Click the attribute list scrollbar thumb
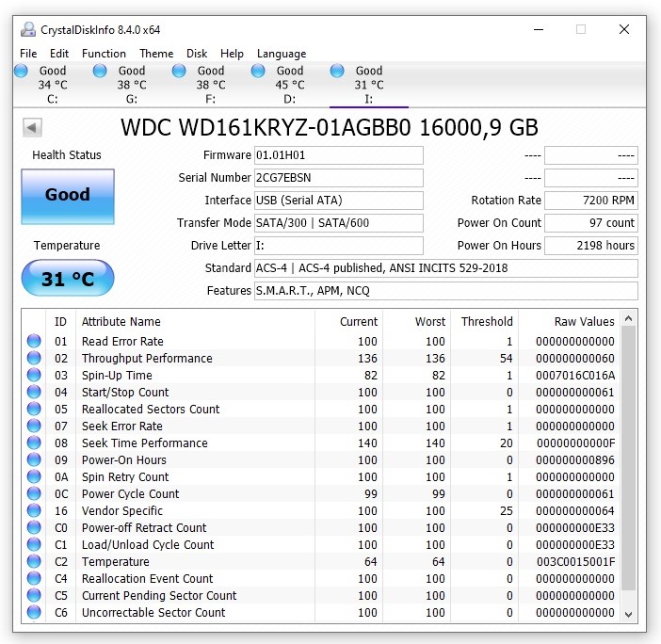Screen dimensions: 661x644 point(629,459)
